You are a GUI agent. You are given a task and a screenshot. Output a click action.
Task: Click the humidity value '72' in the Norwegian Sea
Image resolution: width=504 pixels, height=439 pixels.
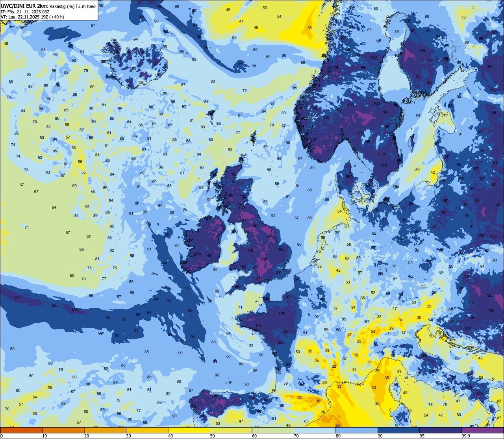coord(245,91)
